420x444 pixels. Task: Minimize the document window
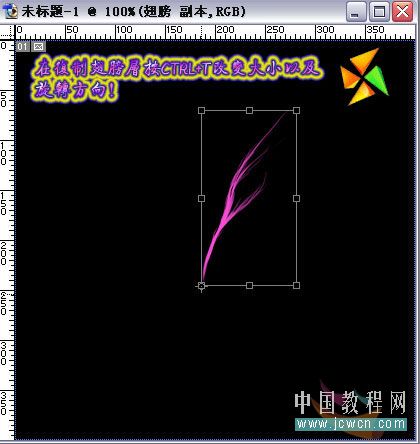[356, 12]
